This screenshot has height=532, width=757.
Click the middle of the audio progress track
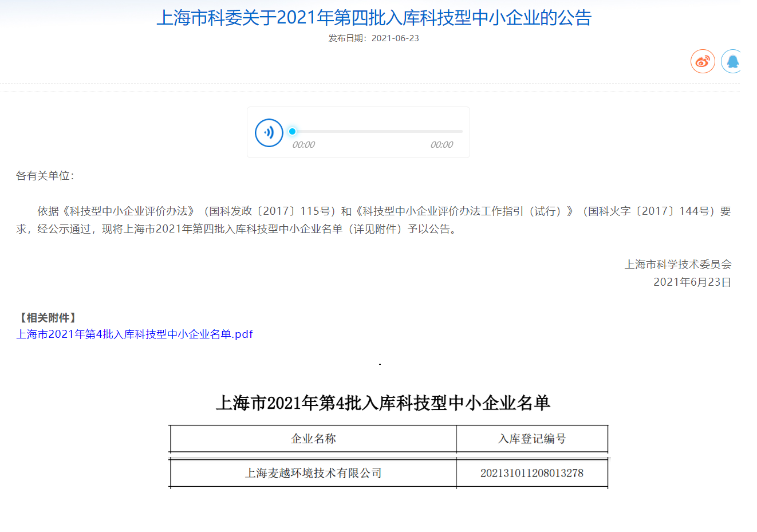coord(377,132)
